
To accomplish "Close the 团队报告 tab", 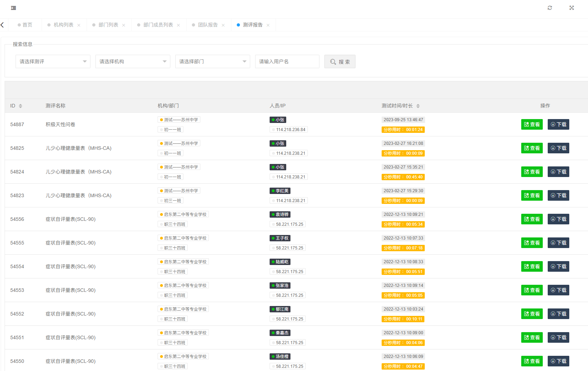I will pyautogui.click(x=223, y=25).
